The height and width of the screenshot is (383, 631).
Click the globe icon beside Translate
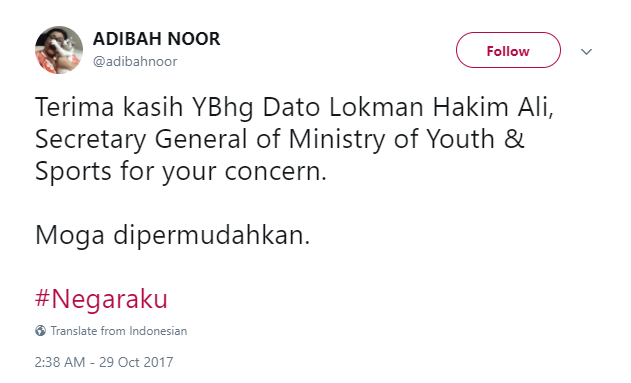point(40,331)
